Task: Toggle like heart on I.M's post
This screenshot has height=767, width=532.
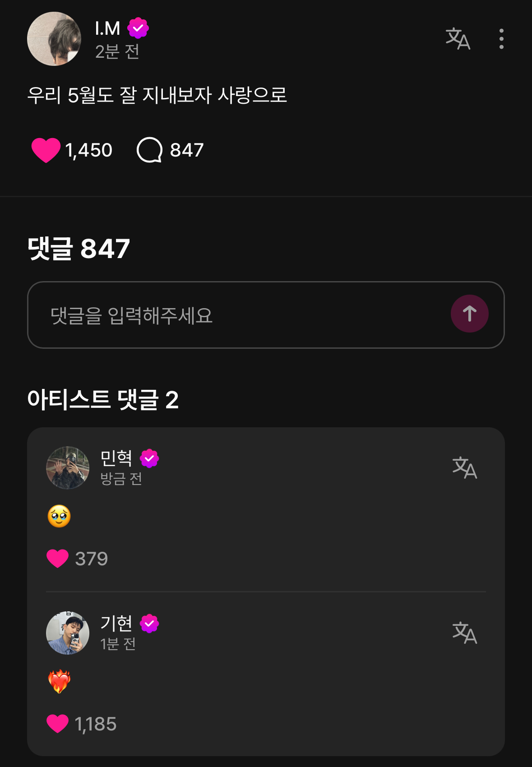Action: [46, 150]
